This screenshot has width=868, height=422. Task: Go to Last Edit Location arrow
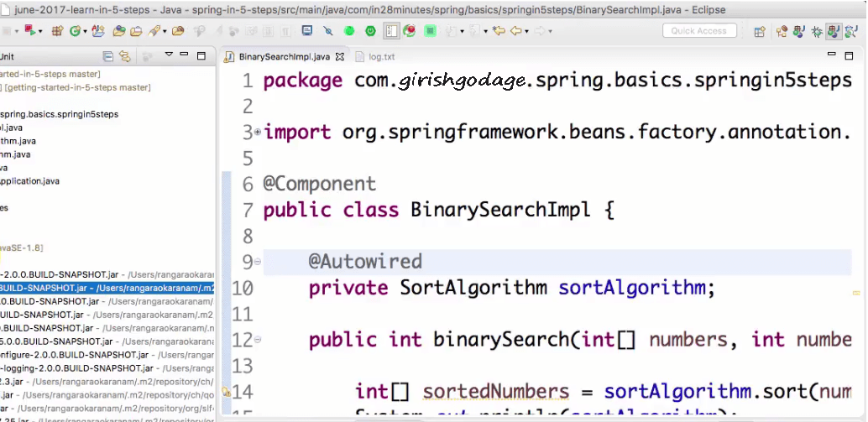(x=498, y=31)
